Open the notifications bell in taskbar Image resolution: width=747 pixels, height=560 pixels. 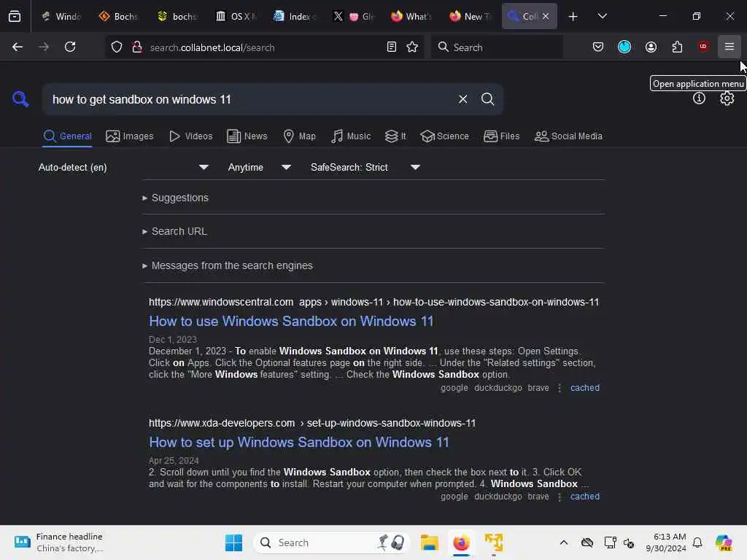(x=697, y=542)
